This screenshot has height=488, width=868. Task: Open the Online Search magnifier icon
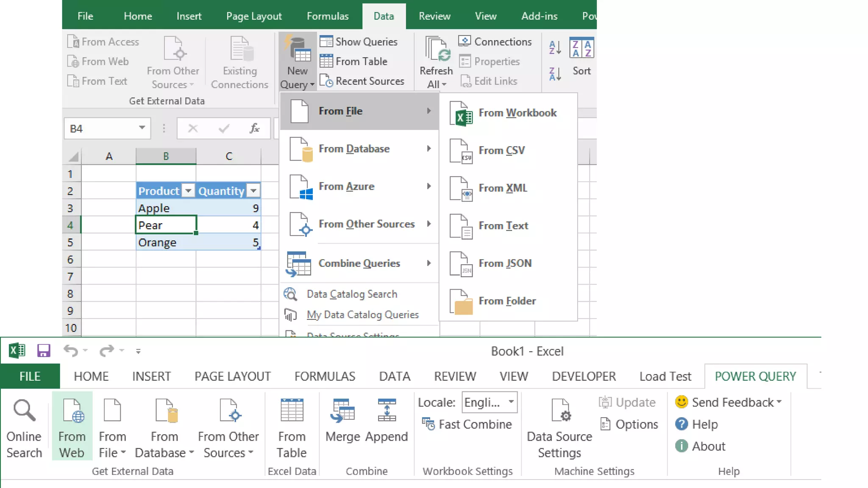[24, 411]
